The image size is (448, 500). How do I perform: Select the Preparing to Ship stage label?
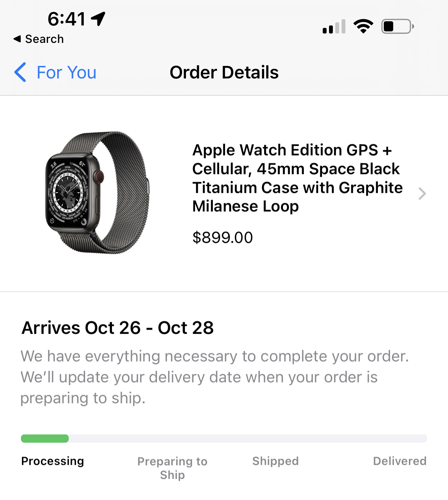pos(172,468)
